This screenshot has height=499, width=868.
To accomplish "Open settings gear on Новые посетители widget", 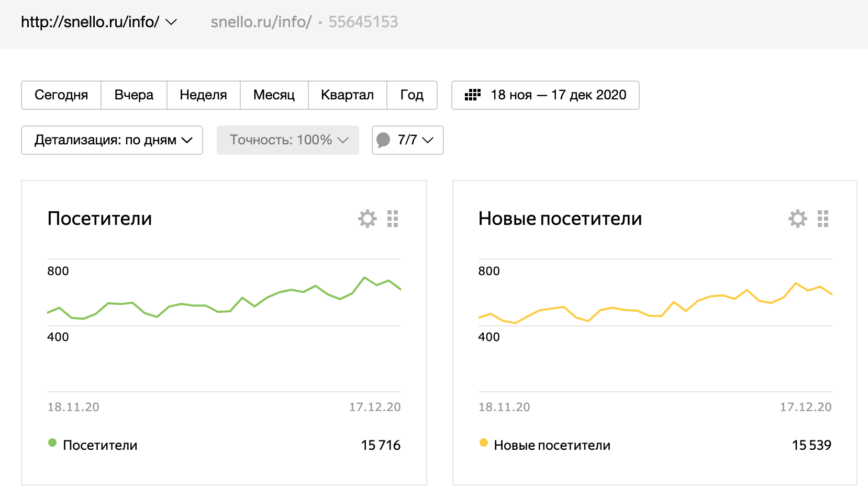I will point(798,219).
